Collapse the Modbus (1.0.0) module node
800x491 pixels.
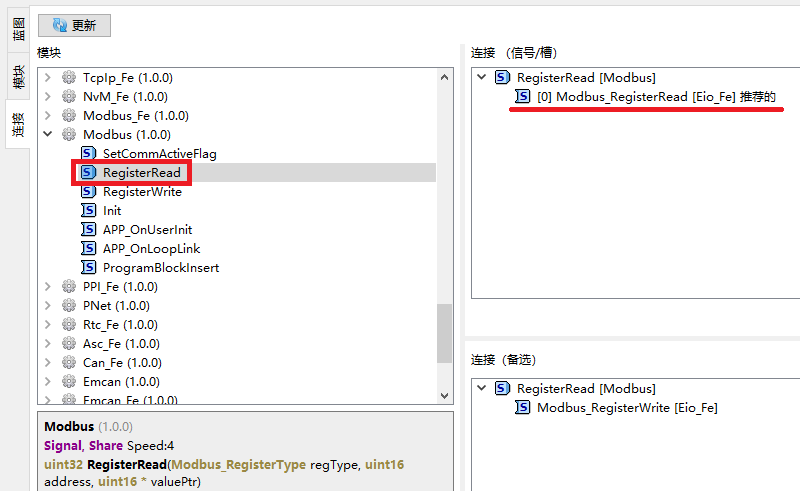click(x=47, y=134)
